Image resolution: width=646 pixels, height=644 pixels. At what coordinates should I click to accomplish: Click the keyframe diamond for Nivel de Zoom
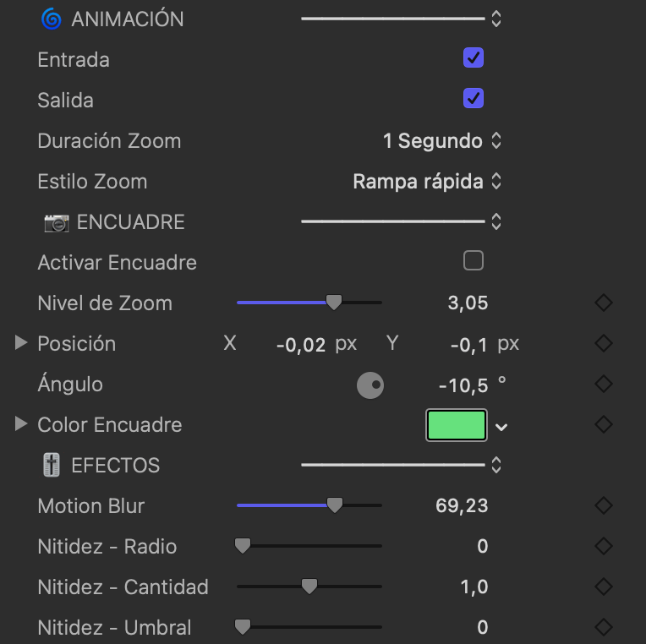pyautogui.click(x=603, y=303)
